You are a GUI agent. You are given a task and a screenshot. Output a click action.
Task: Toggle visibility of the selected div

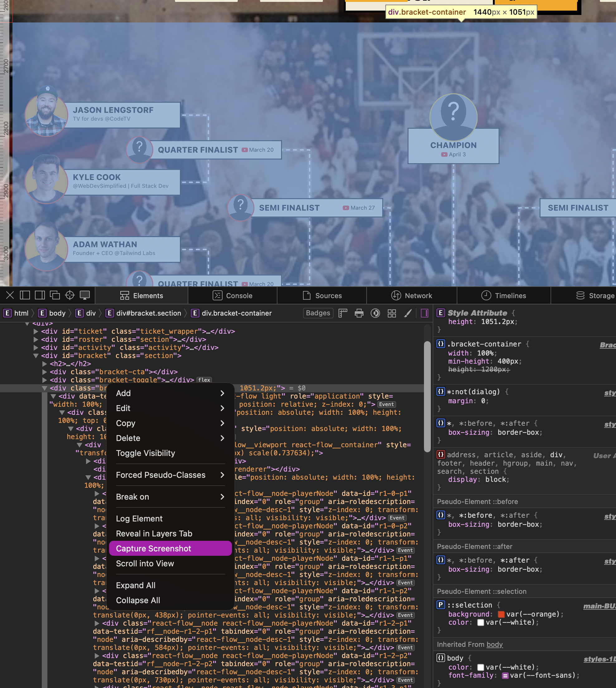(x=146, y=453)
